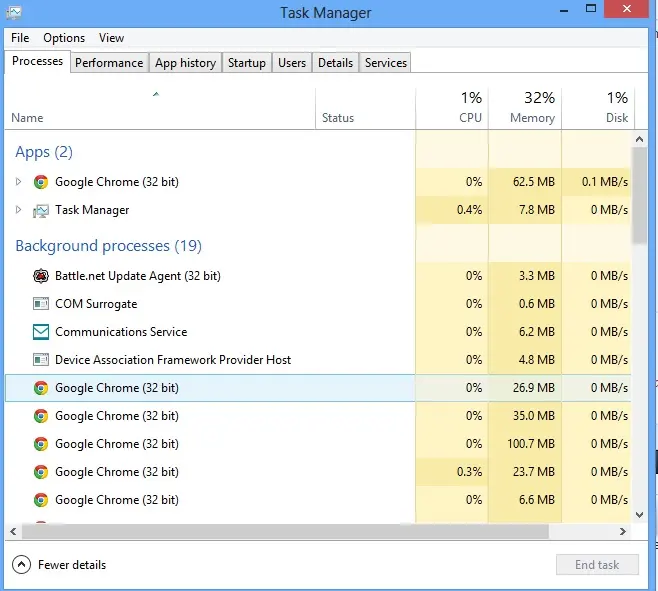Click the 6.6 MB memory value

pos(537,499)
